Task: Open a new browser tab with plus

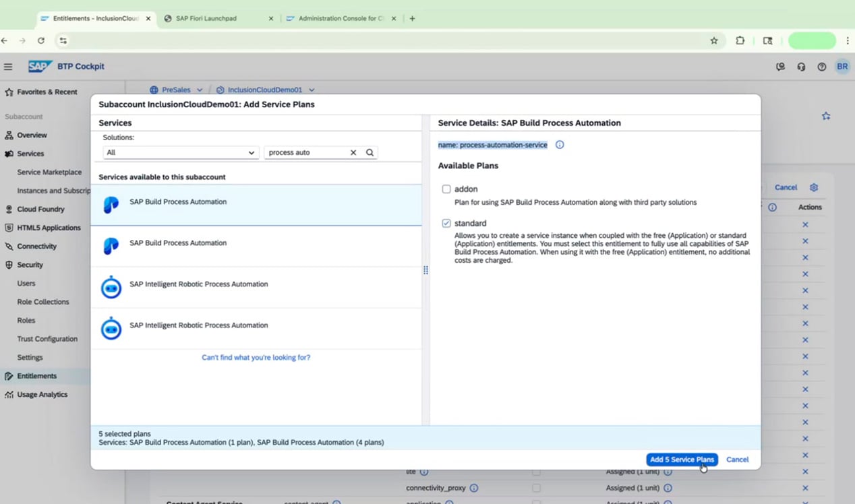Action: coord(412,18)
